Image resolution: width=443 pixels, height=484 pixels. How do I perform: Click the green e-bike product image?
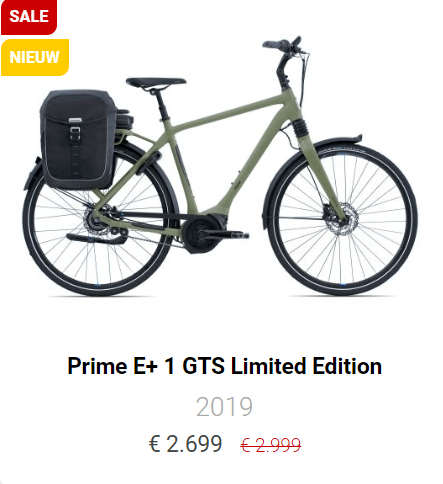click(x=220, y=167)
